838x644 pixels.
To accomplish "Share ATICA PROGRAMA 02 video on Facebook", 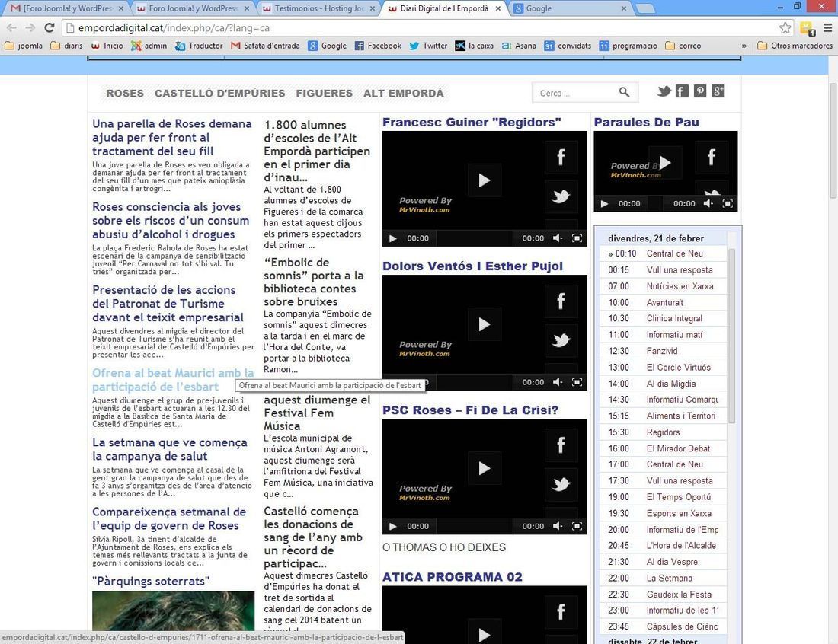I will click(561, 612).
